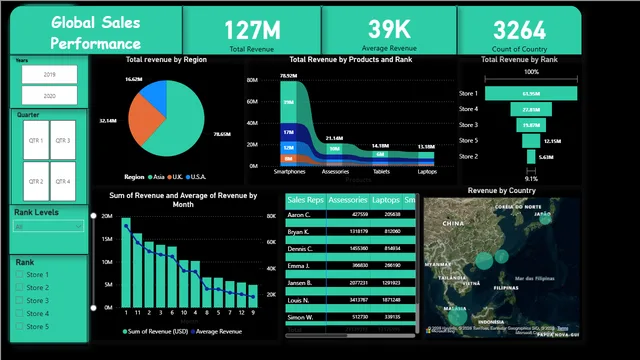Click the Microsoft Bing logo on the map
This screenshot has width=640, height=360.
click(x=429, y=331)
